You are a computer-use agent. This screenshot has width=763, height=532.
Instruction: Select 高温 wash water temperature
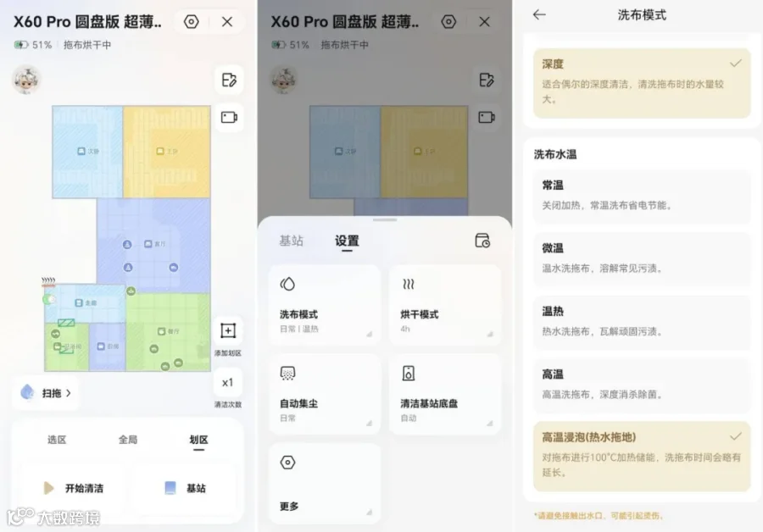tap(642, 385)
